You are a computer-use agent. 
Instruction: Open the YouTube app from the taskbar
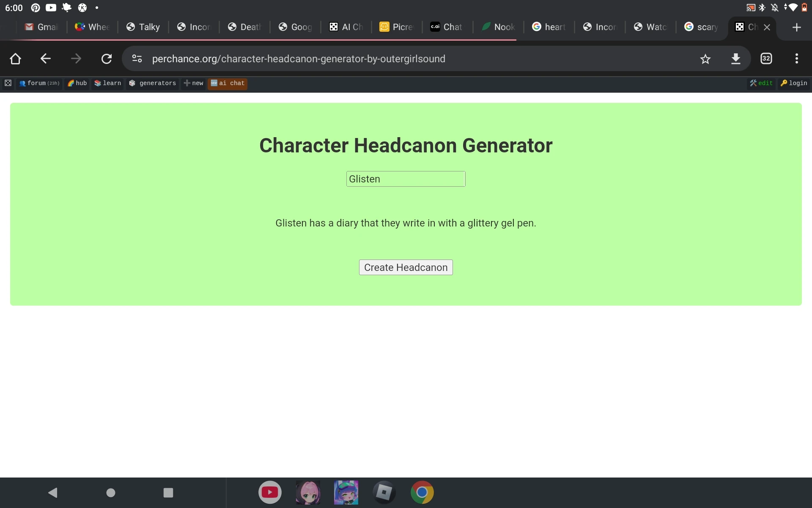(x=270, y=492)
